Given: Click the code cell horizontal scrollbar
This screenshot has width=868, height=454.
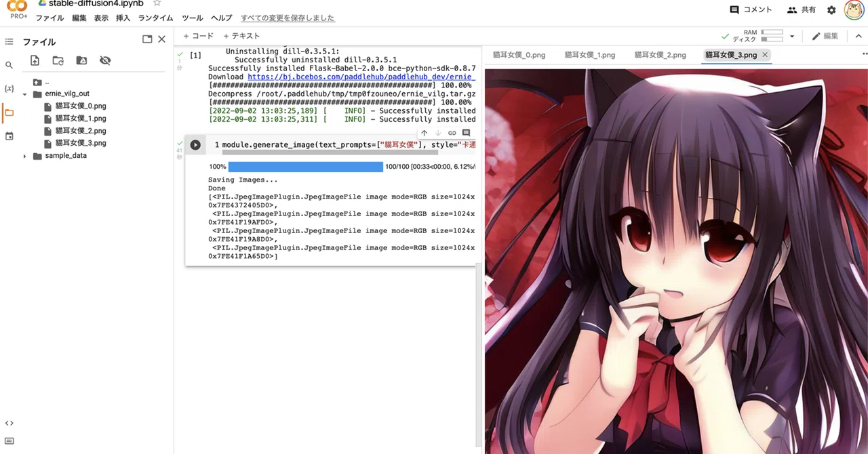Looking at the screenshot, I should [x=330, y=153].
